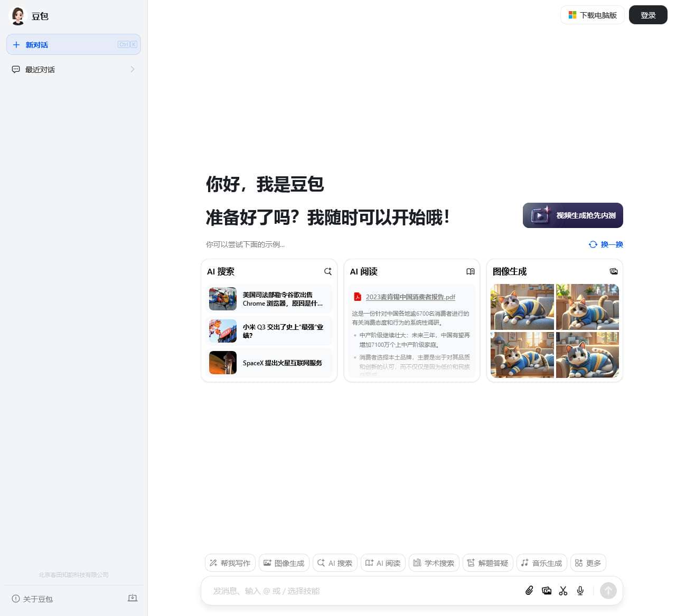Expand the 更多 more skills chip
Image resolution: width=676 pixels, height=616 pixels.
pos(588,563)
